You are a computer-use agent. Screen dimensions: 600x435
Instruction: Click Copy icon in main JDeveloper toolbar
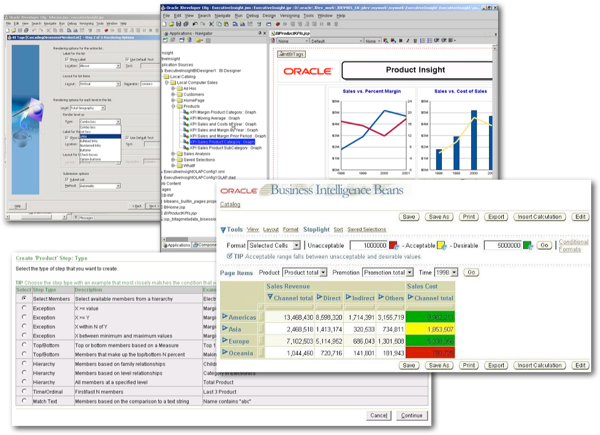tap(219, 24)
